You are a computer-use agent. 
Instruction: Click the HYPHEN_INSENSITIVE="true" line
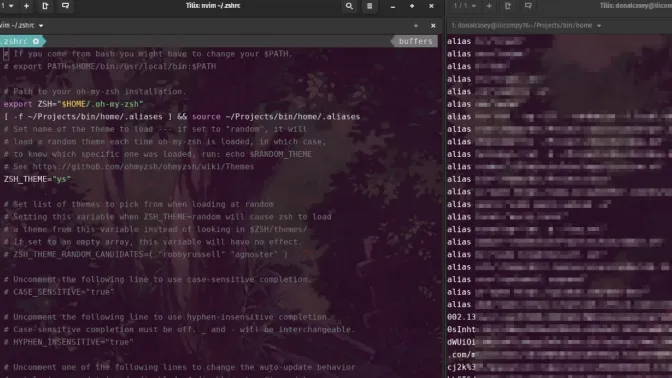(69, 342)
